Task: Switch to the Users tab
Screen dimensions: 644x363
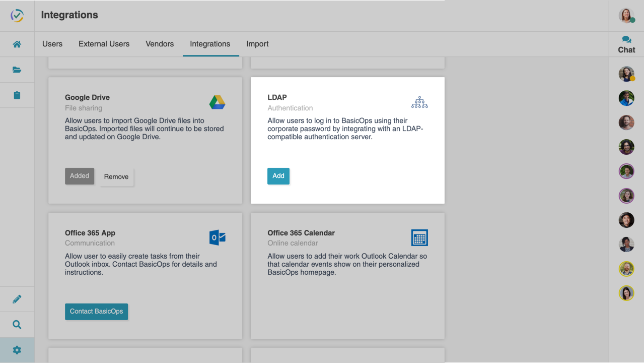Action: (x=52, y=44)
